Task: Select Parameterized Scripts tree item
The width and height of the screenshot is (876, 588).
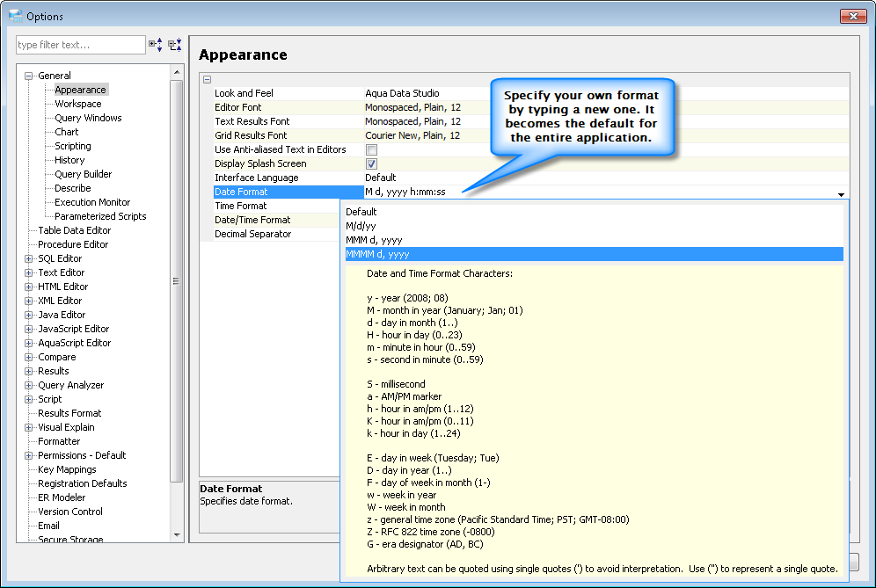Action: [x=100, y=216]
